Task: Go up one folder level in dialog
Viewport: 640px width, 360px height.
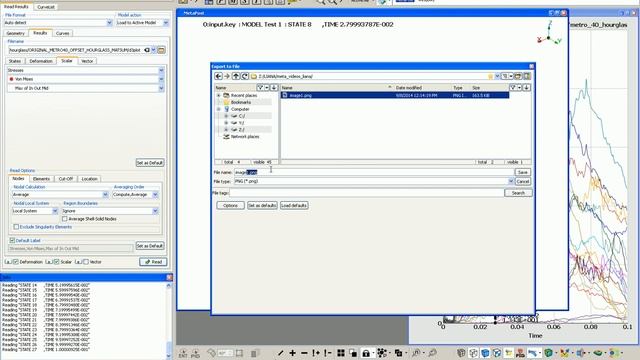Action: [x=236, y=76]
